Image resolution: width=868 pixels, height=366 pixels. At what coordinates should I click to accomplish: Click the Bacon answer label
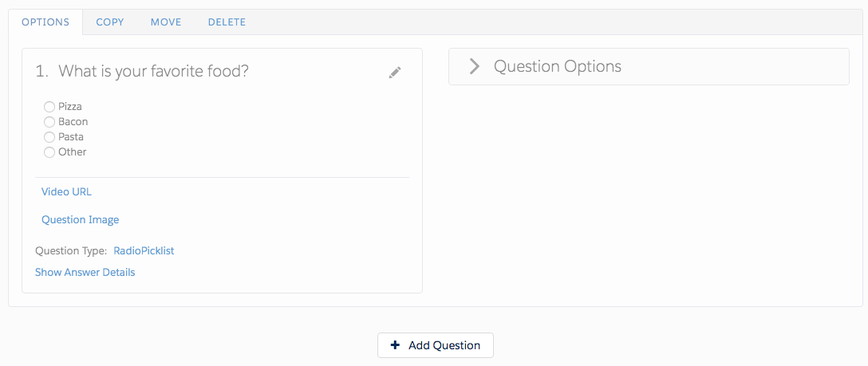click(73, 122)
